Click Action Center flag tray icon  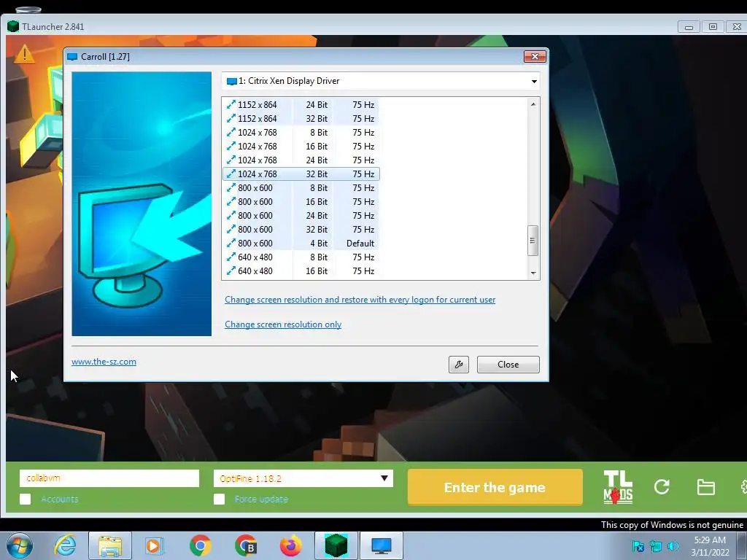(638, 546)
